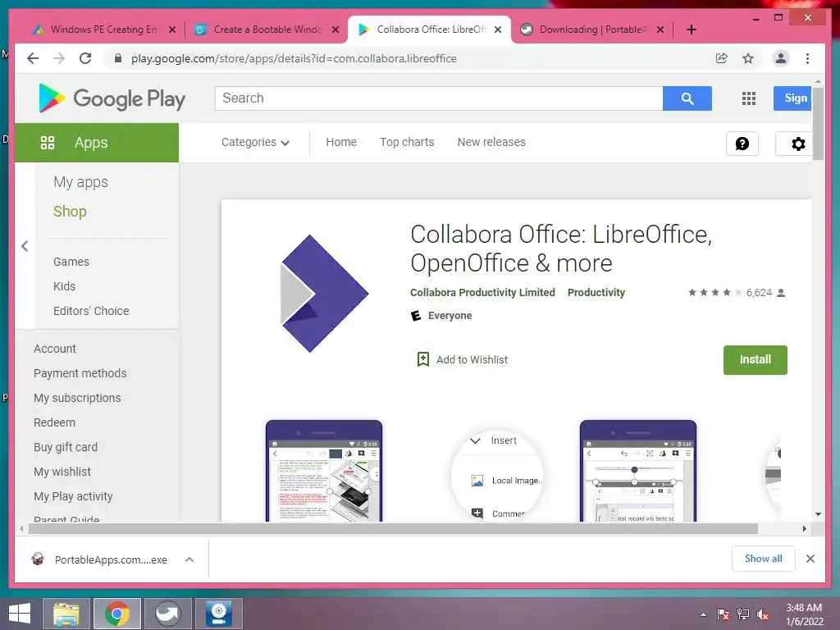Click the Chrome icon in the taskbar
The width and height of the screenshot is (840, 630).
[x=116, y=614]
